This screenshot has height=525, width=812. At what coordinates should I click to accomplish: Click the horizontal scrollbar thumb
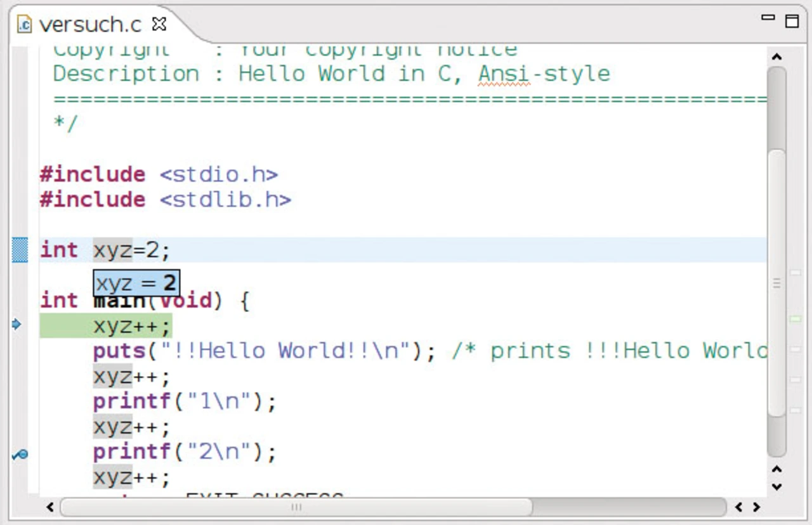pos(296,507)
